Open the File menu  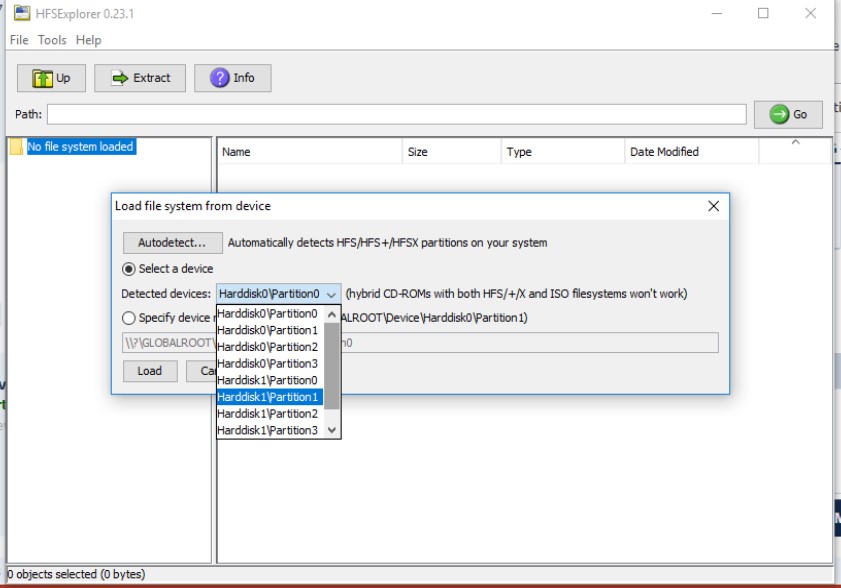19,40
